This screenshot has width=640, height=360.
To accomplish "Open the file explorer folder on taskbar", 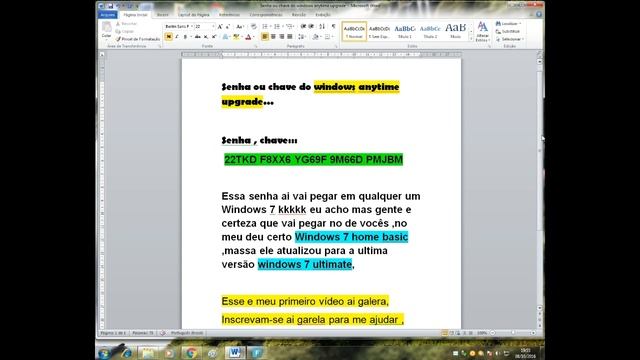I will tap(147, 352).
